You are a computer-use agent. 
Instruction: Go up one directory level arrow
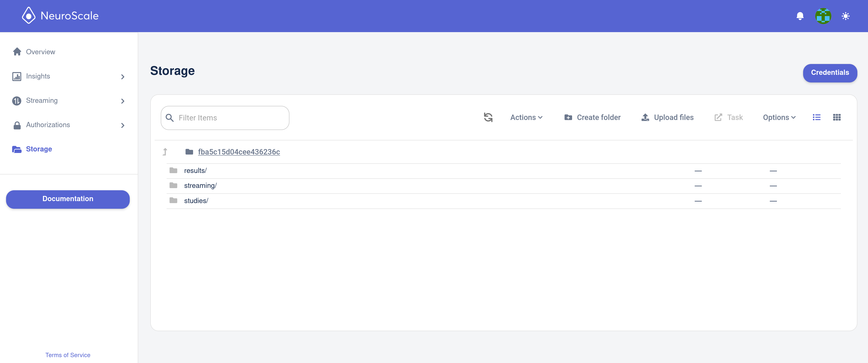click(165, 152)
